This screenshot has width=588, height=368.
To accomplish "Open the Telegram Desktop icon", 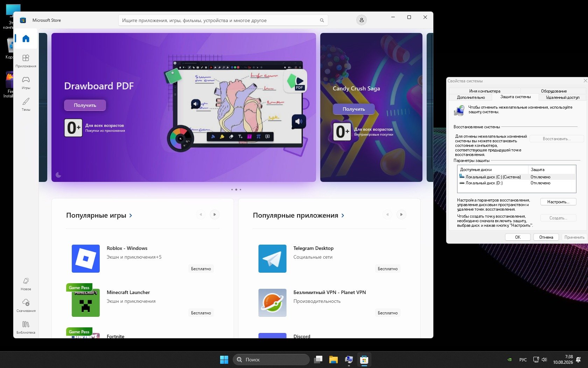I will click(272, 259).
